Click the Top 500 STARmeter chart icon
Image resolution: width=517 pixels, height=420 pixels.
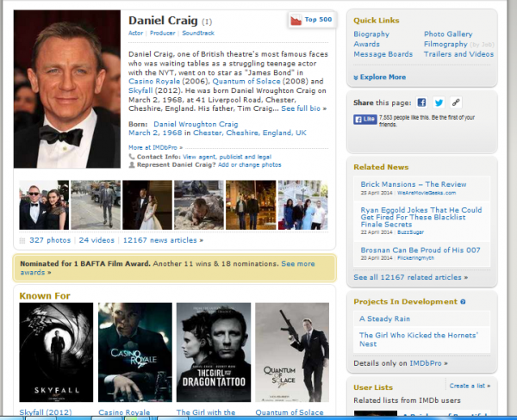(296, 20)
